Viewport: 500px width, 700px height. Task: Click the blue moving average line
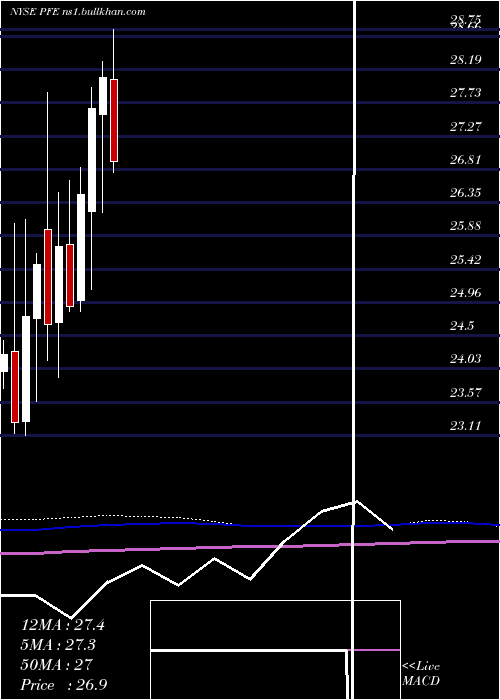click(x=250, y=525)
